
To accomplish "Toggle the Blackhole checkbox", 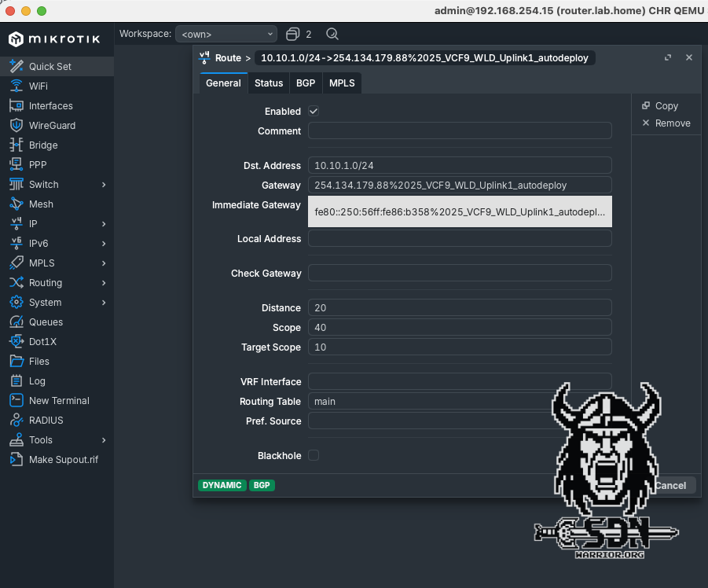I will point(314,455).
